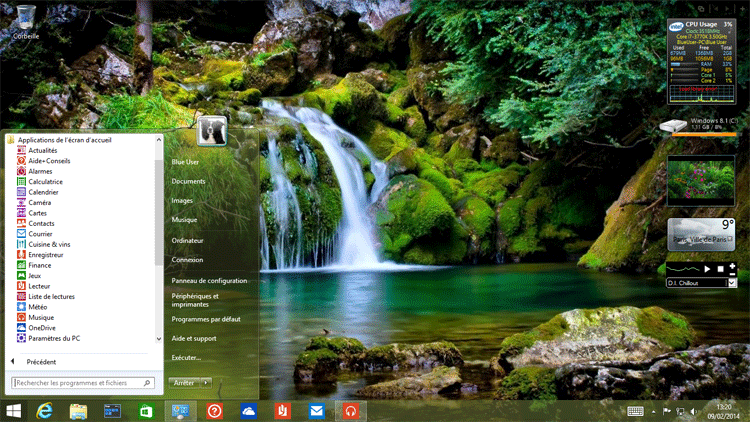Click the red Help question mark icon
The image size is (750, 422).
point(214,411)
